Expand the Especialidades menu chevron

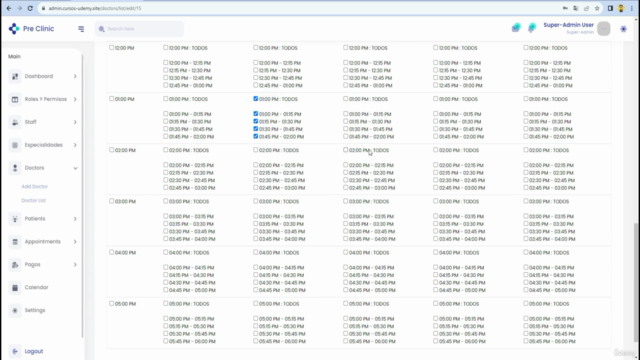(75, 145)
